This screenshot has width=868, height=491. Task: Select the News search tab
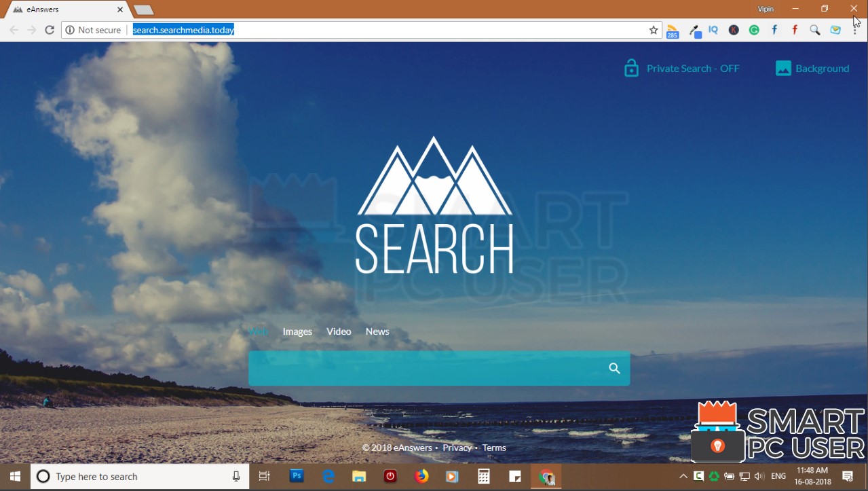(x=377, y=331)
